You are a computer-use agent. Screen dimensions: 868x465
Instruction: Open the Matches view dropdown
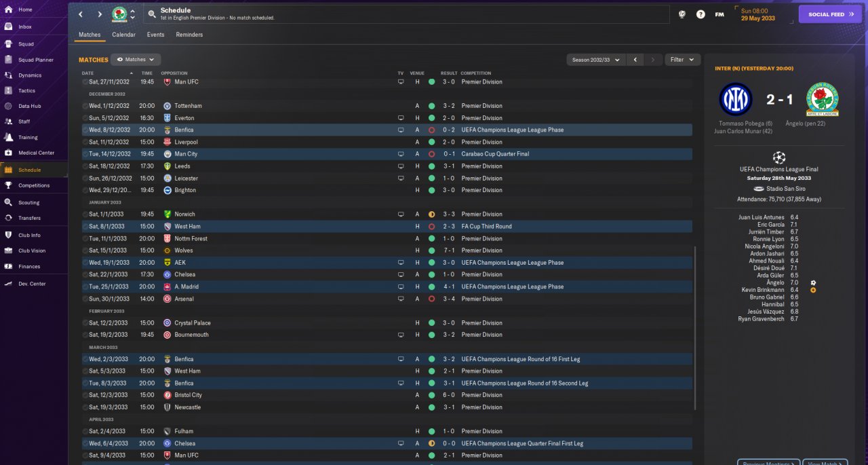pyautogui.click(x=136, y=60)
